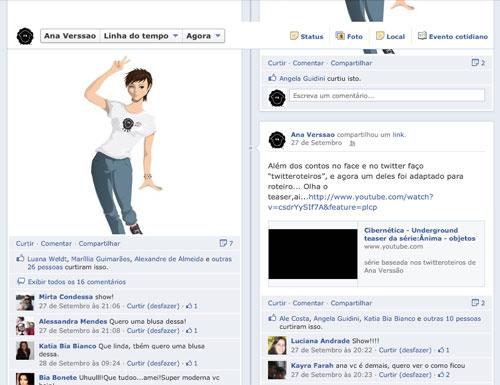The image size is (500, 385).
Task: Show the outras 26 pessoas likers
Action: [45, 267]
